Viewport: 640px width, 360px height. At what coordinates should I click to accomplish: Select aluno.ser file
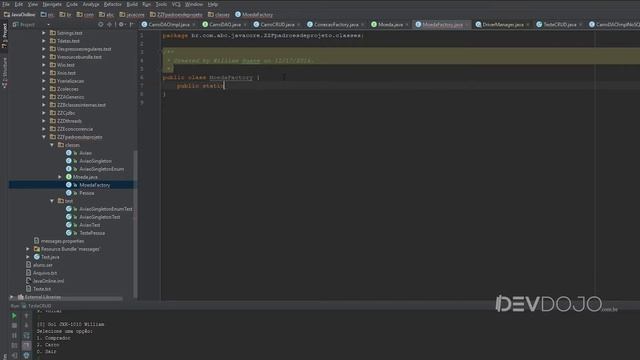click(43, 265)
